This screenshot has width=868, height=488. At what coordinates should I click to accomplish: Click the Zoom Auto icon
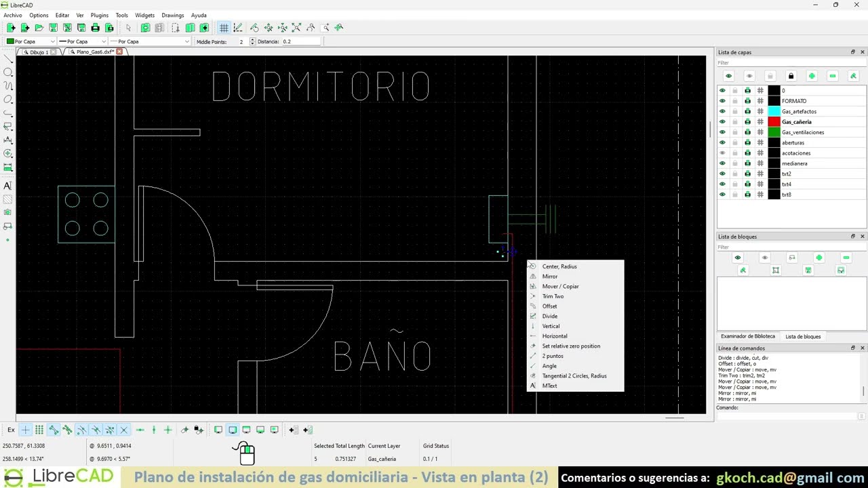pyautogui.click(x=296, y=28)
